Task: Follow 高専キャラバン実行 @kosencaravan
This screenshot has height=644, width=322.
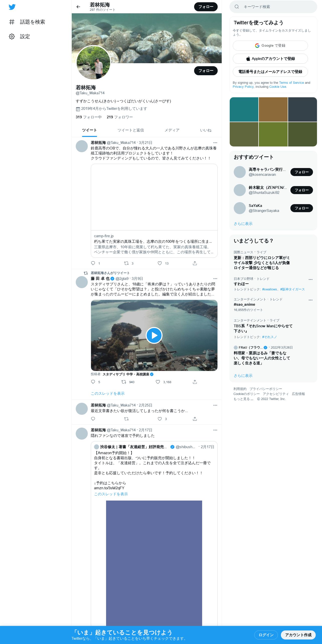Action: [x=301, y=172]
